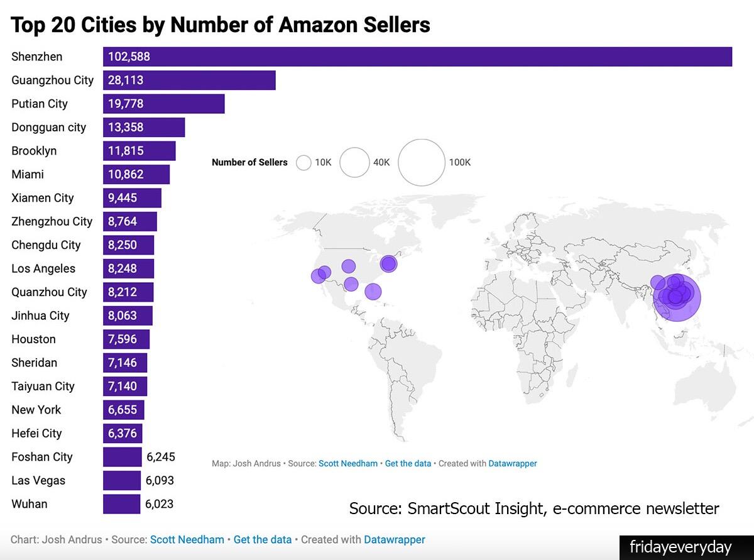Click the Wuhan bar at the bottom
This screenshot has height=560, width=754.
coord(122,504)
